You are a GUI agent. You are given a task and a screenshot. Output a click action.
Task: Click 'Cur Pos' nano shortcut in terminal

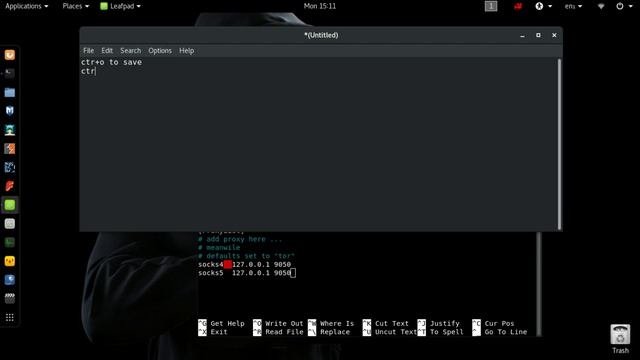pos(493,323)
